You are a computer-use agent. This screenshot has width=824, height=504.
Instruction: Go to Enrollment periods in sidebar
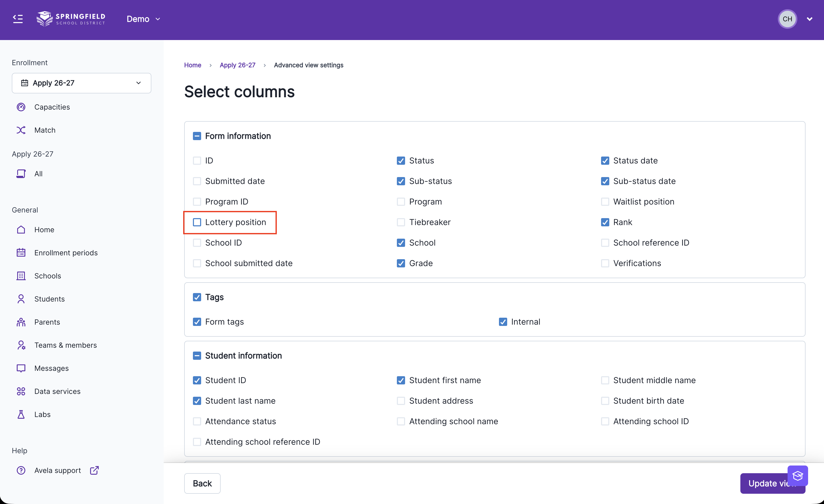[66, 253]
